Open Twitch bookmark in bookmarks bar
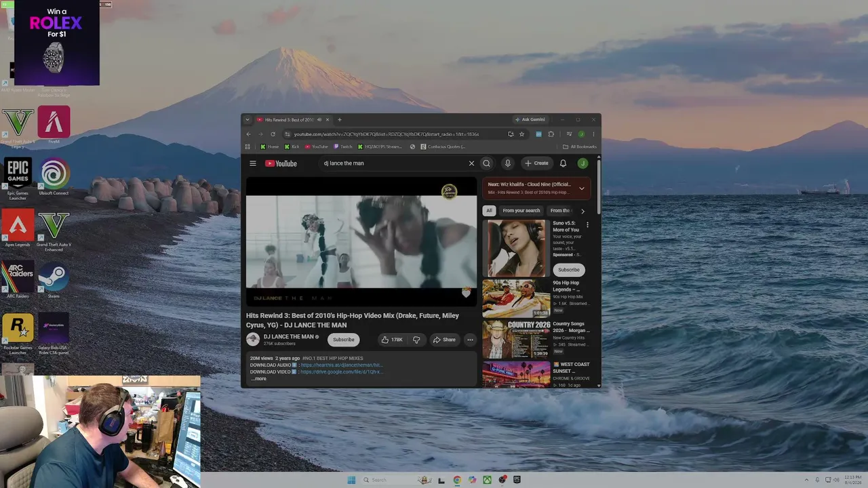 343,146
